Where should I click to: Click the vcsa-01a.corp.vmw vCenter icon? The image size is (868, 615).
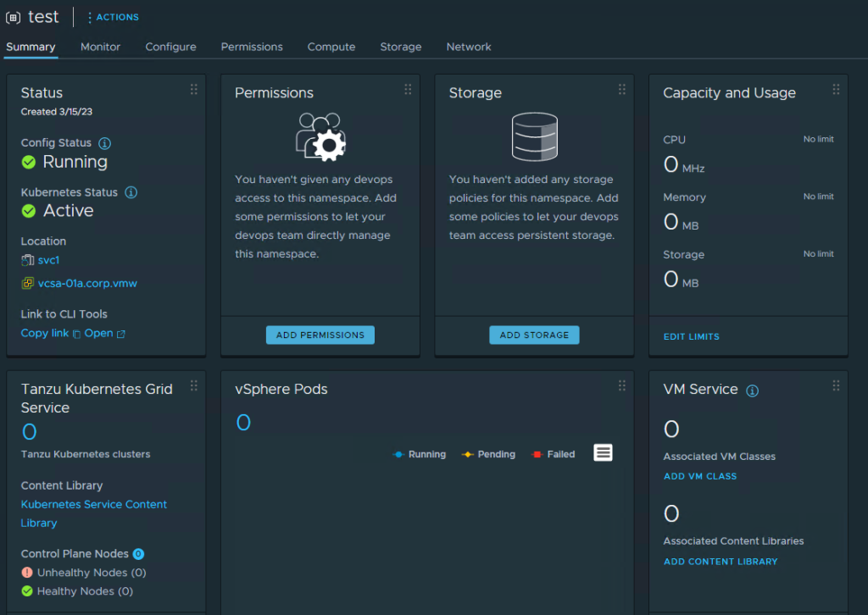pyautogui.click(x=28, y=283)
